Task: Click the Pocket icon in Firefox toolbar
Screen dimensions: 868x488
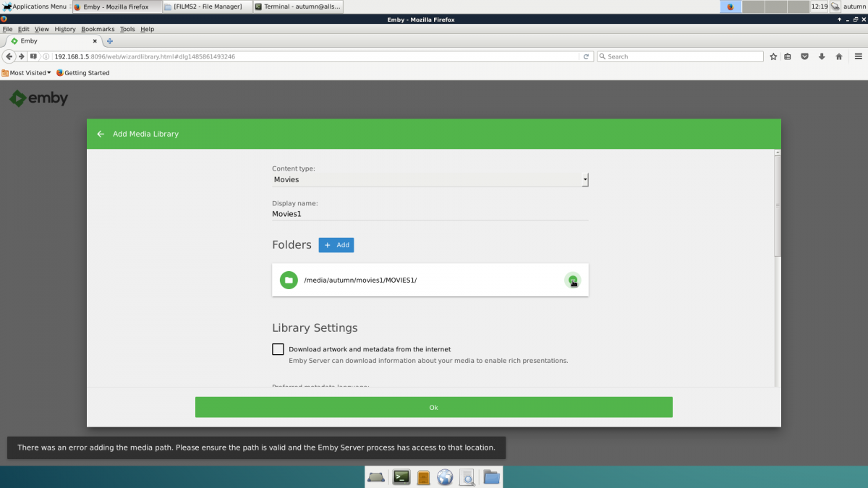Action: tap(804, 56)
